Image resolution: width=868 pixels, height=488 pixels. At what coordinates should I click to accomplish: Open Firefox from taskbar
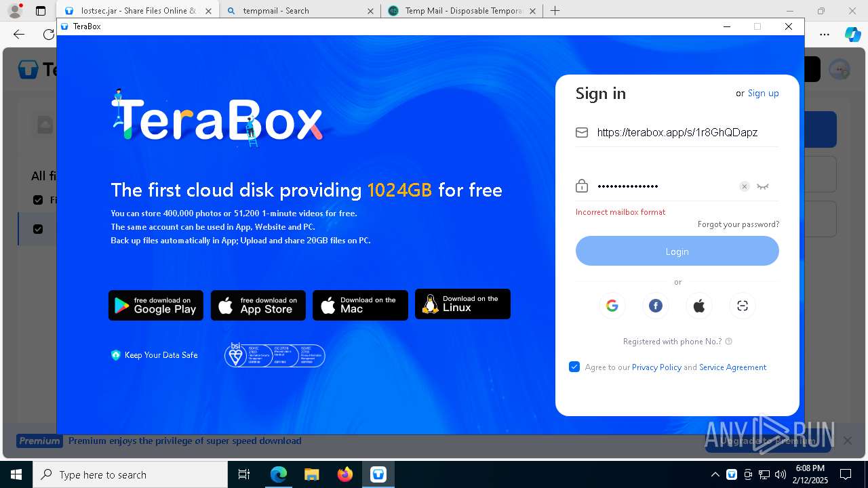[344, 474]
